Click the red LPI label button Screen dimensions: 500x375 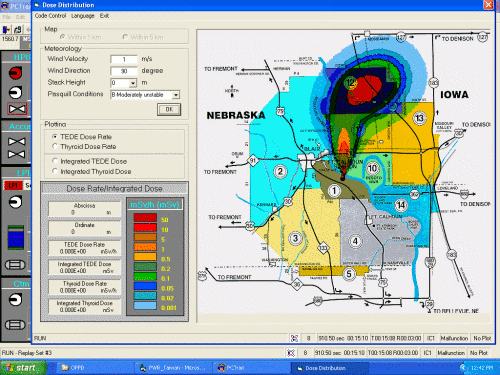pyautogui.click(x=13, y=185)
